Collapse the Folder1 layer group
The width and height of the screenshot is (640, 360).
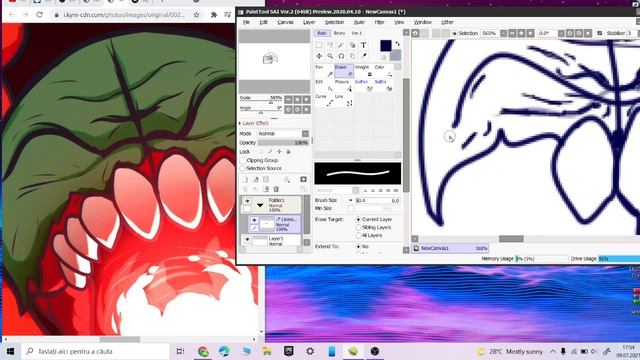[x=260, y=205]
